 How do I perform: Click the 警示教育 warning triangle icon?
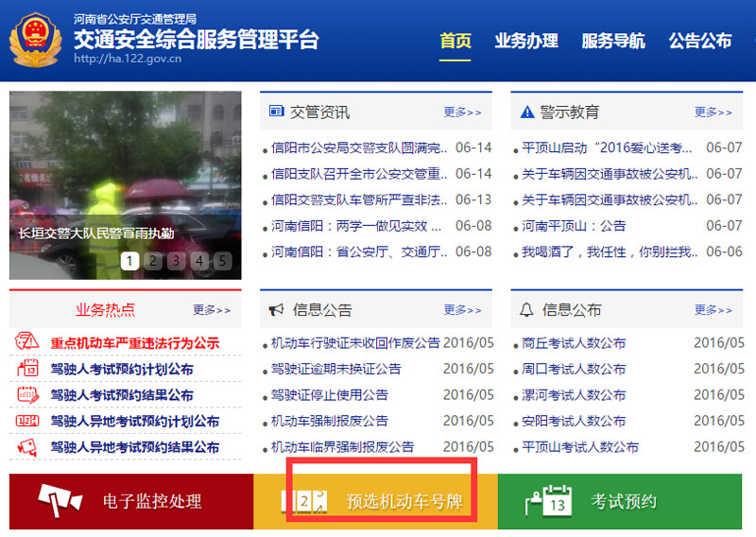[527, 112]
